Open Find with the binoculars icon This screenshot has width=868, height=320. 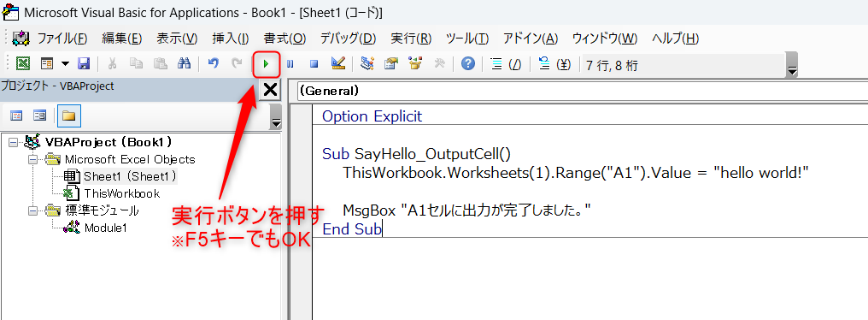(x=184, y=64)
